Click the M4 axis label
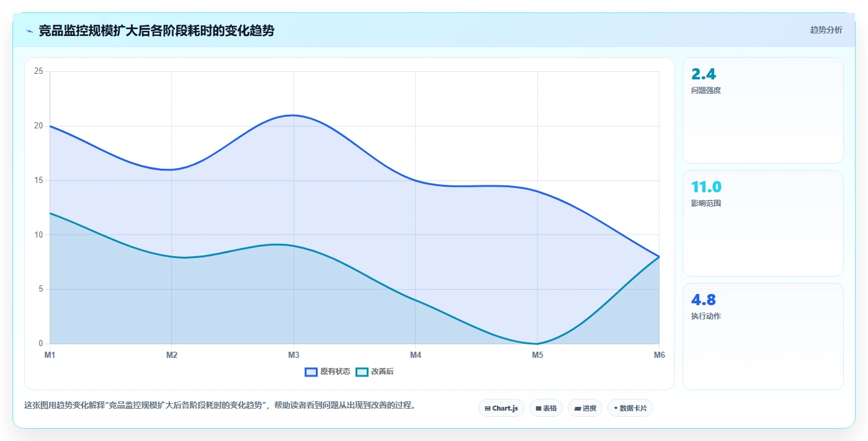Viewport: 868px width, 441px height. (416, 355)
